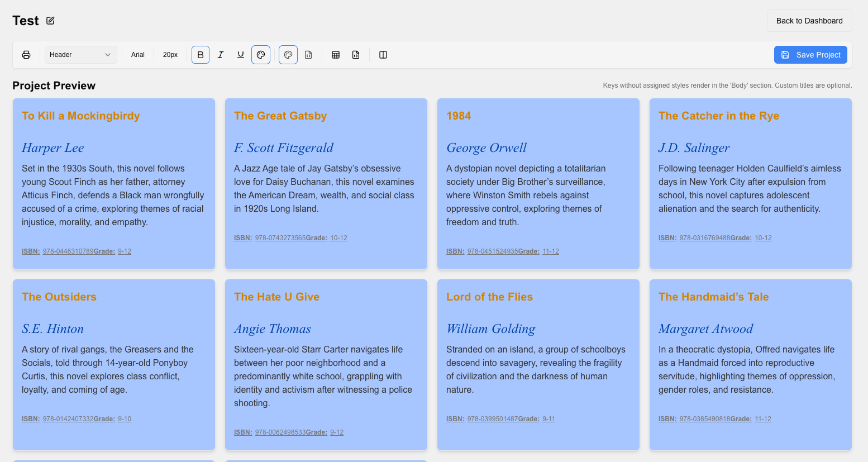Select the Back to Dashboard menu option

(x=809, y=20)
